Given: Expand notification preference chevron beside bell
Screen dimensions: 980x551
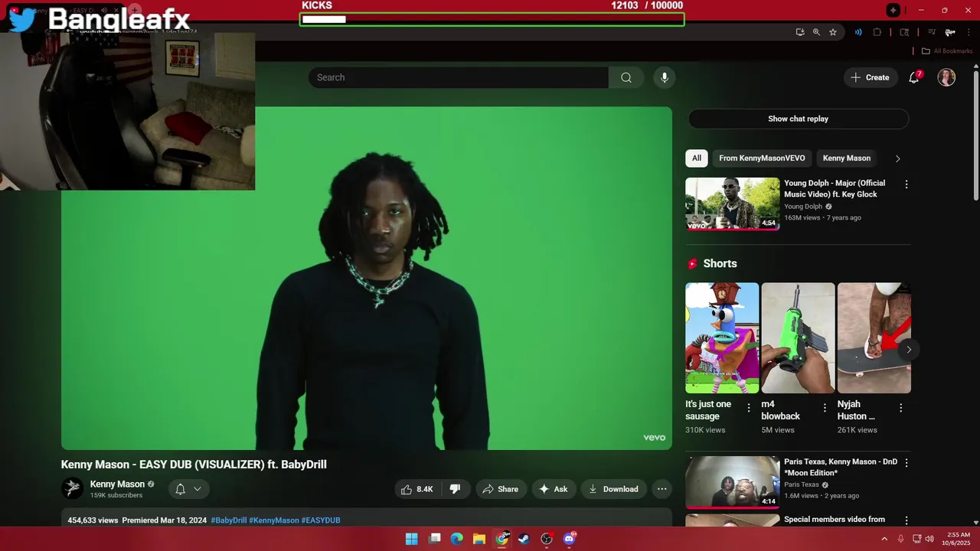Looking at the screenshot, I should 198,489.
